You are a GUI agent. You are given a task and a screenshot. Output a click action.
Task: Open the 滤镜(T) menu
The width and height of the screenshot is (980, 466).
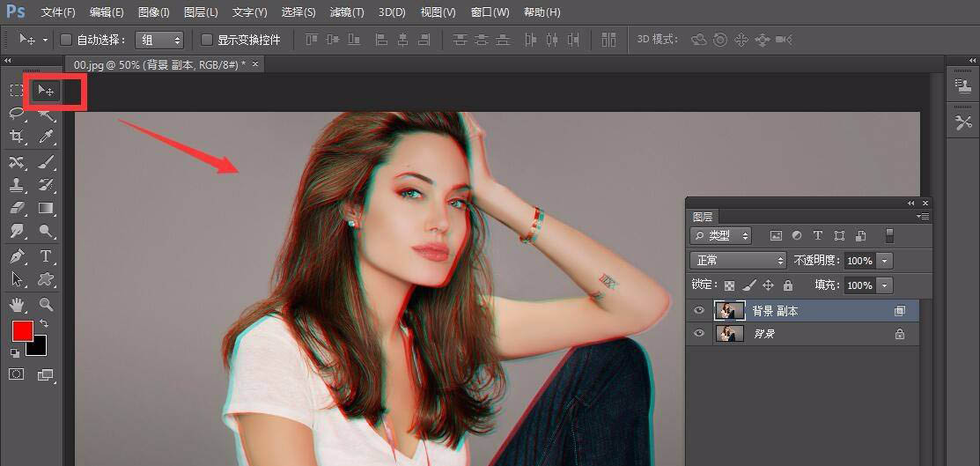(x=346, y=12)
